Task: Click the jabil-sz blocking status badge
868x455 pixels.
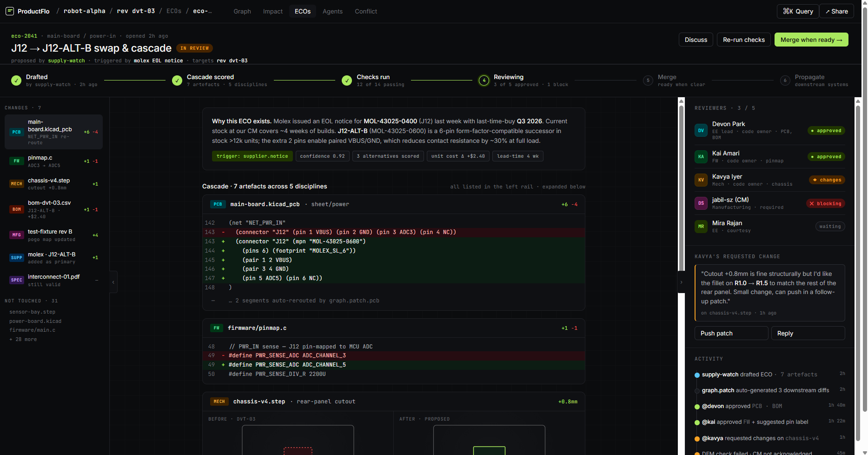Action: tap(825, 203)
